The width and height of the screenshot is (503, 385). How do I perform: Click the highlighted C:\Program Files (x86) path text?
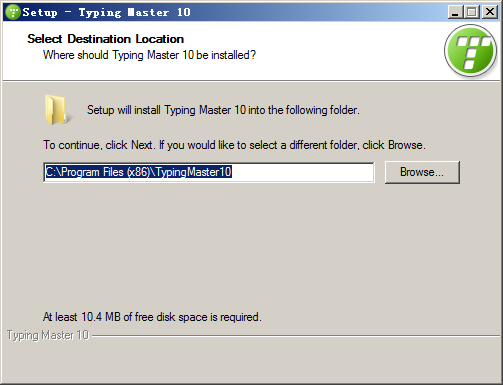click(139, 172)
